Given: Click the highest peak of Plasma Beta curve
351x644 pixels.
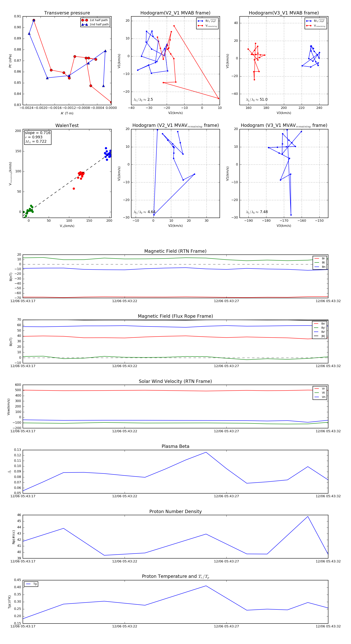Looking at the screenshot, I should (x=206, y=452).
